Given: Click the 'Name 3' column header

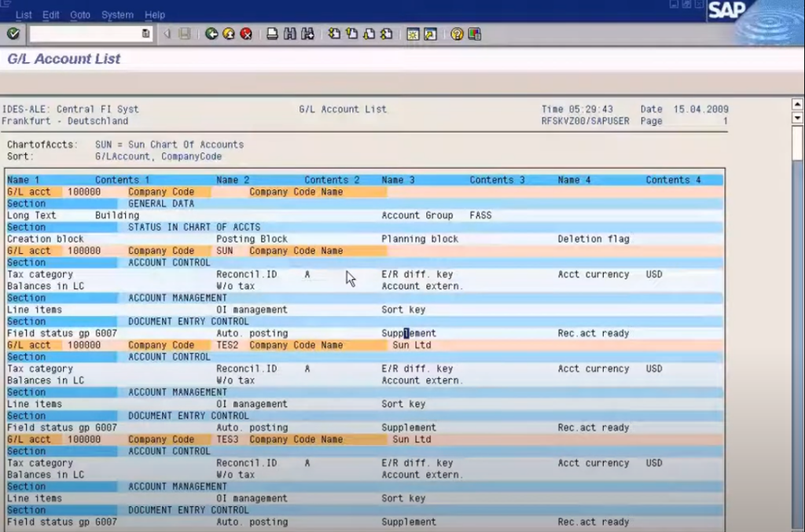Looking at the screenshot, I should pos(398,180).
